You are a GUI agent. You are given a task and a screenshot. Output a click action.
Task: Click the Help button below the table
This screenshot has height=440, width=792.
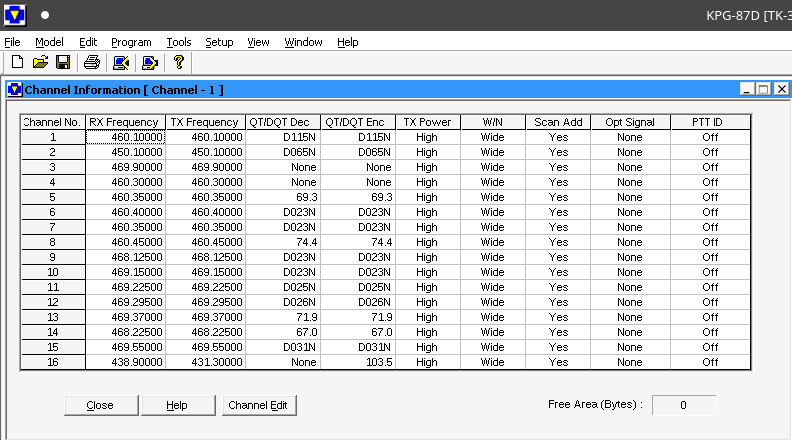[x=177, y=405]
